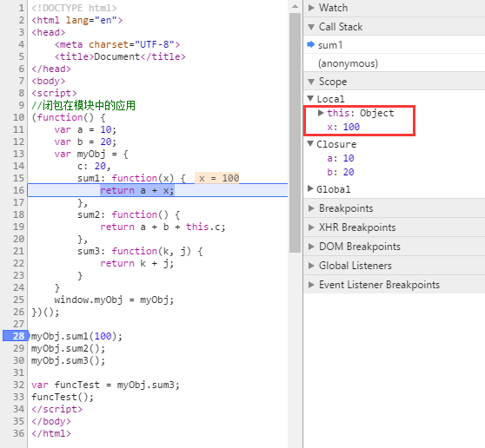
Task: Expand Event Listener Breakpoints section arrow
Action: [311, 285]
